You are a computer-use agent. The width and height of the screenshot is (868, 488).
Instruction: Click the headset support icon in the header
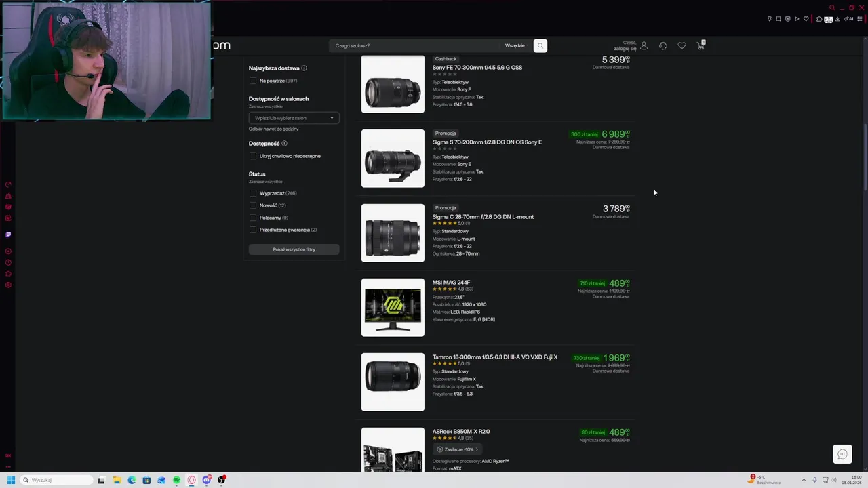pos(663,45)
